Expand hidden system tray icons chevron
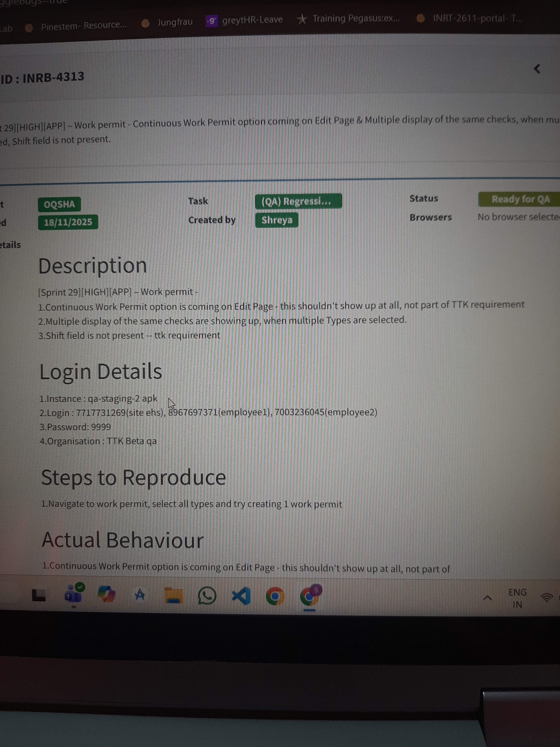This screenshot has width=560, height=747. click(x=487, y=598)
